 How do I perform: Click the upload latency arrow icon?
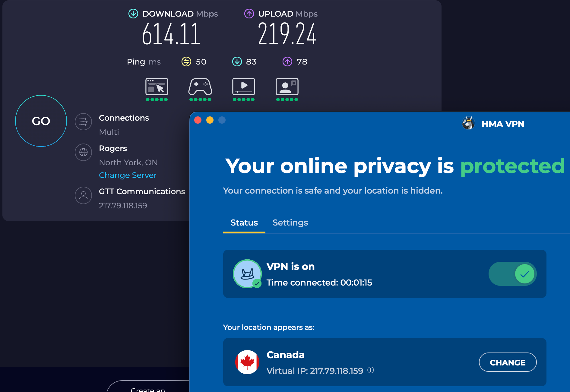287,62
